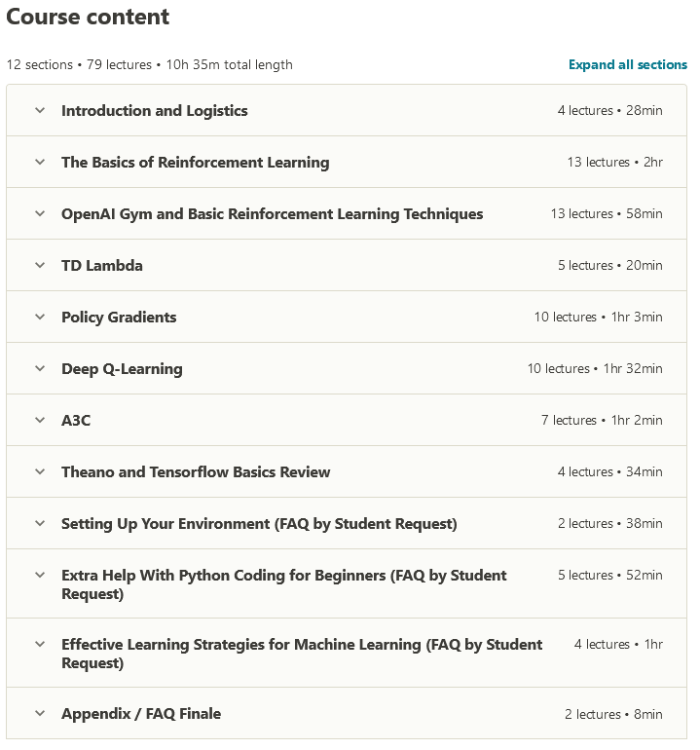Click Theano and Tensorflow Basics Review title
This screenshot has width=700, height=750.
[196, 472]
